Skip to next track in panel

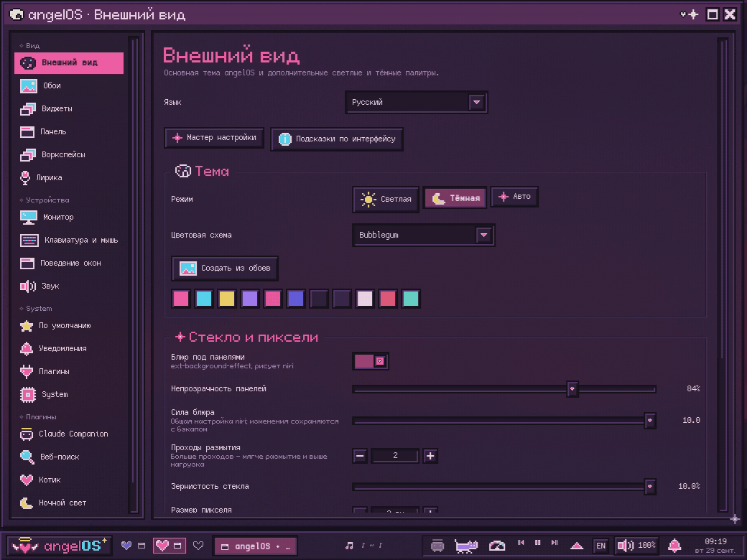[555, 543]
